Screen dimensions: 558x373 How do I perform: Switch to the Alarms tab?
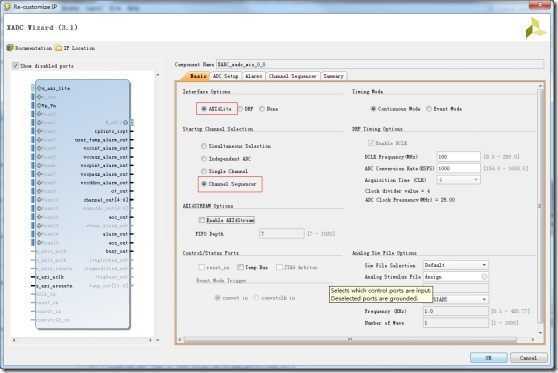(x=253, y=76)
